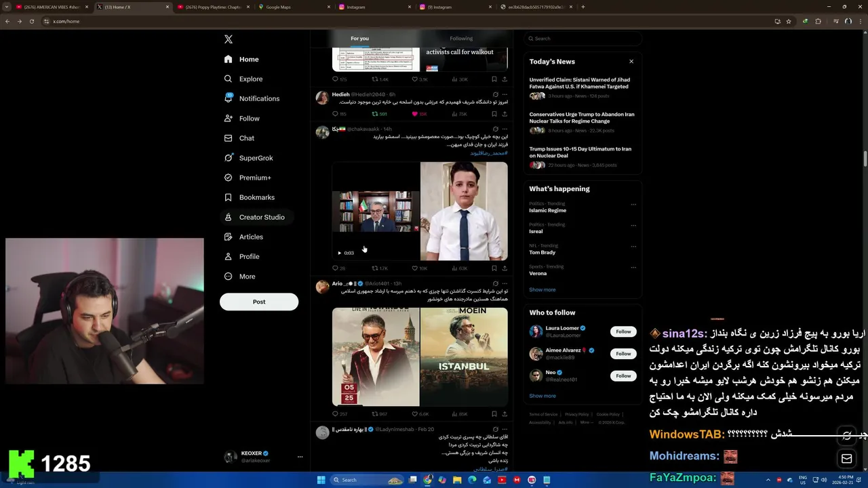Show more under What's happening

point(542,289)
